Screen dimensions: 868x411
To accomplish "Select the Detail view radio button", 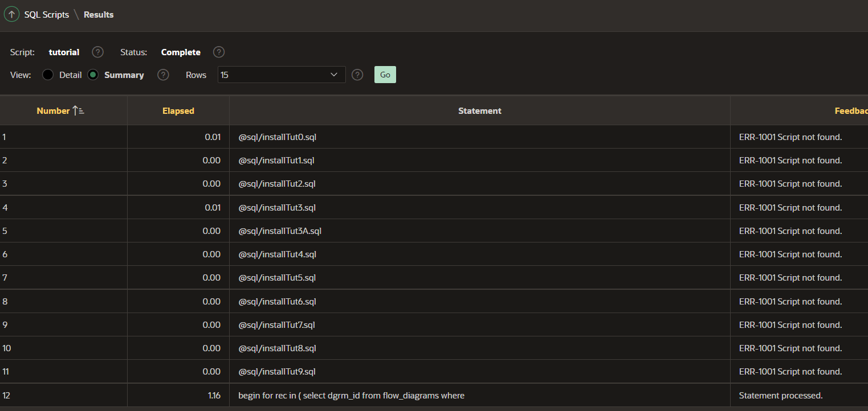I will [48, 75].
